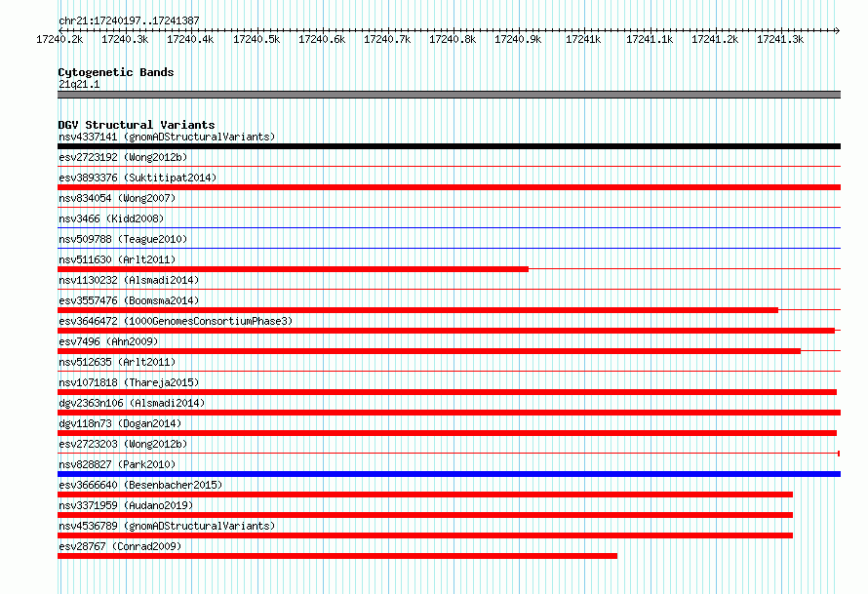The image size is (868, 594).
Task: Click the 17240.4k ruler label
Action: (x=190, y=39)
